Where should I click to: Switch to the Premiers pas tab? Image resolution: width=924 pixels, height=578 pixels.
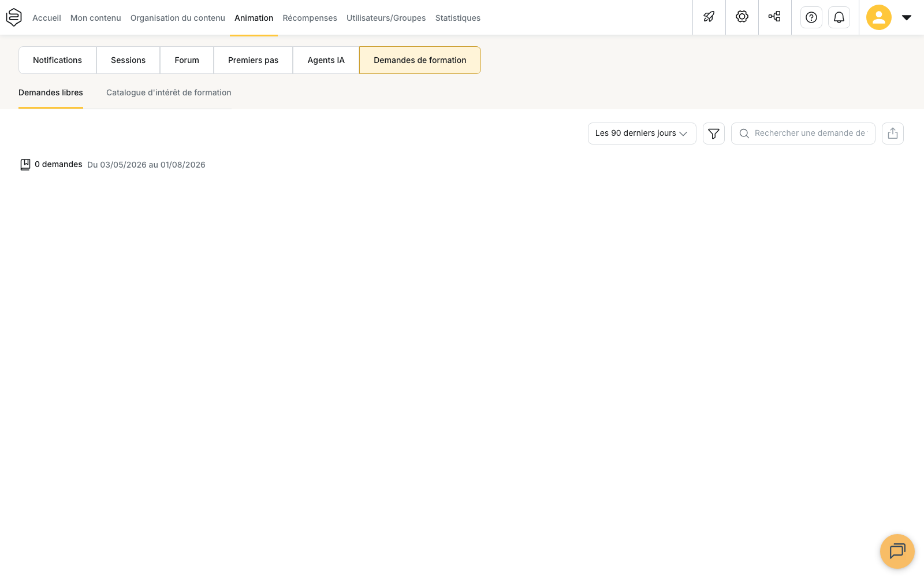pyautogui.click(x=254, y=60)
